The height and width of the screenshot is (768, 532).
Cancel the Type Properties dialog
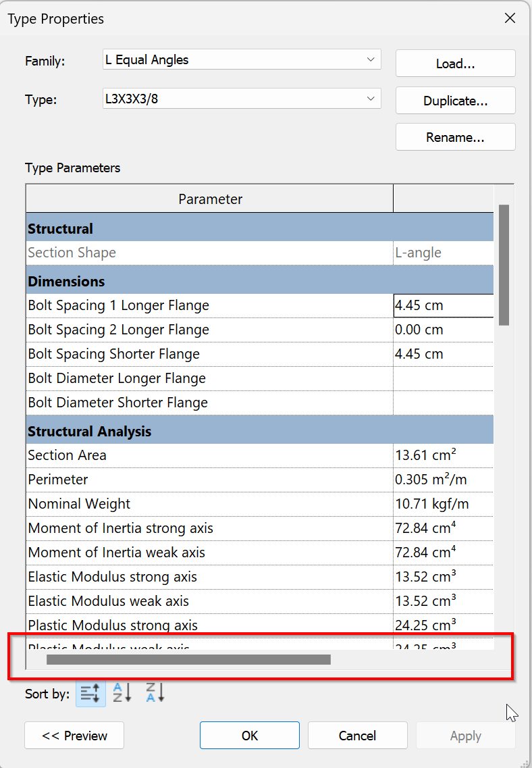(357, 736)
